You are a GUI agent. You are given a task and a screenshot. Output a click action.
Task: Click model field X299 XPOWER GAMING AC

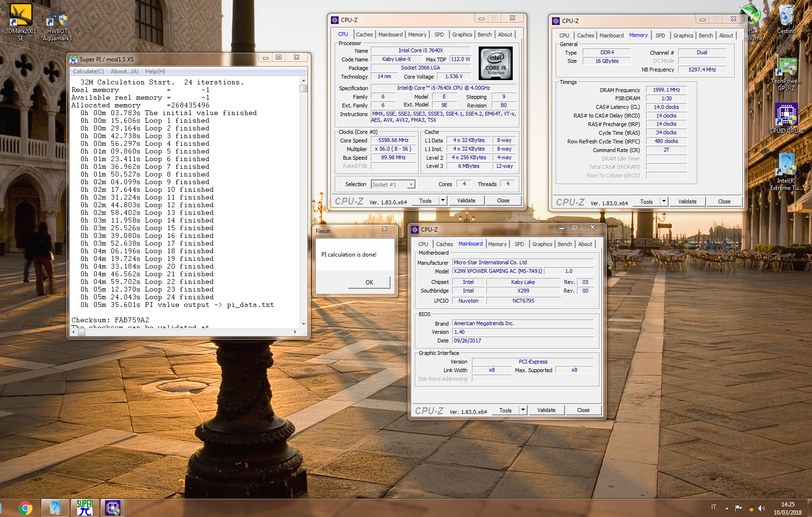point(498,271)
